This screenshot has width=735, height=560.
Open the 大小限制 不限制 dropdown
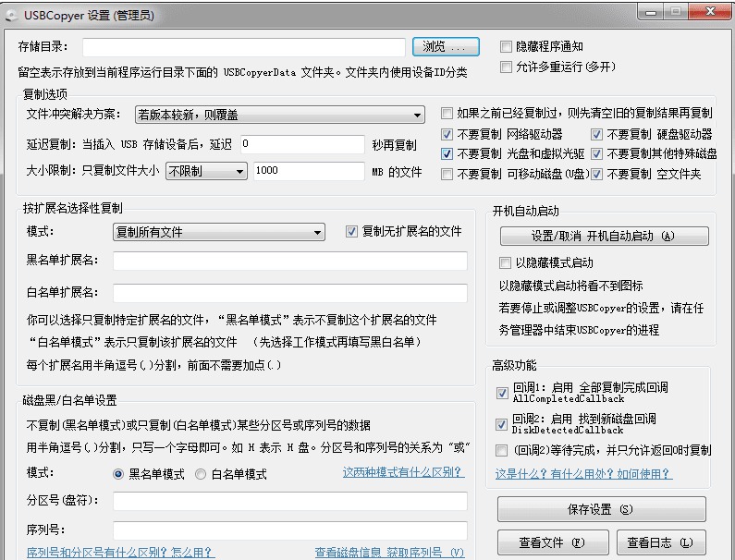click(x=206, y=172)
